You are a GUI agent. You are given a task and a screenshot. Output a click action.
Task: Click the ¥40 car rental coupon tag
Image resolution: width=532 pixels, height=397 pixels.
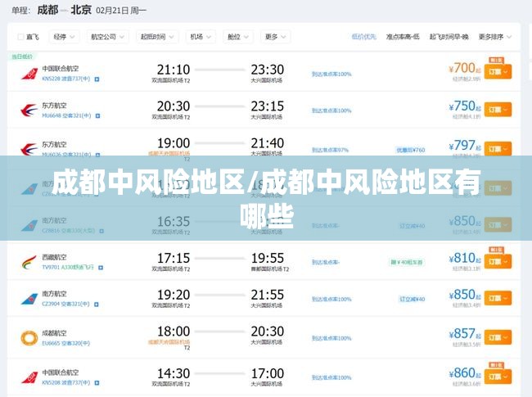[x=407, y=262]
